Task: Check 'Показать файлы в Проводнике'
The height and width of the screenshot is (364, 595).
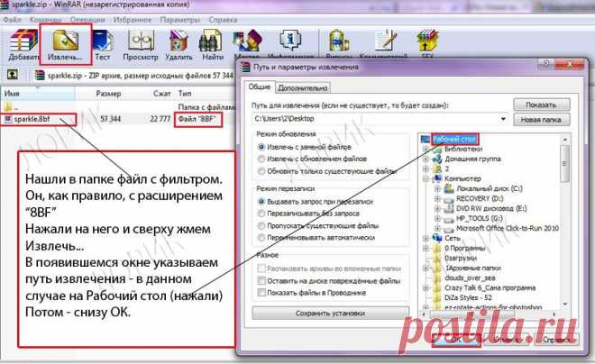Action: click(261, 293)
